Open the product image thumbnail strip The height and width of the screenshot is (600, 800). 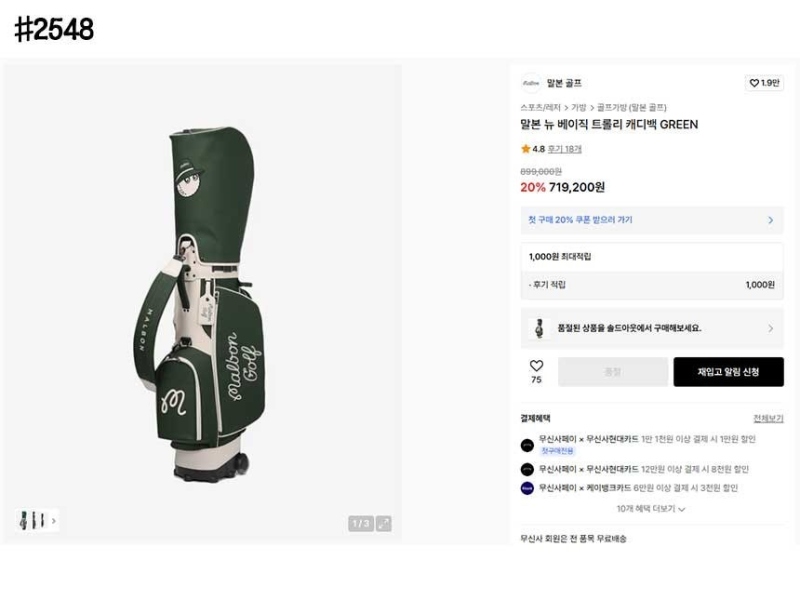point(31,520)
